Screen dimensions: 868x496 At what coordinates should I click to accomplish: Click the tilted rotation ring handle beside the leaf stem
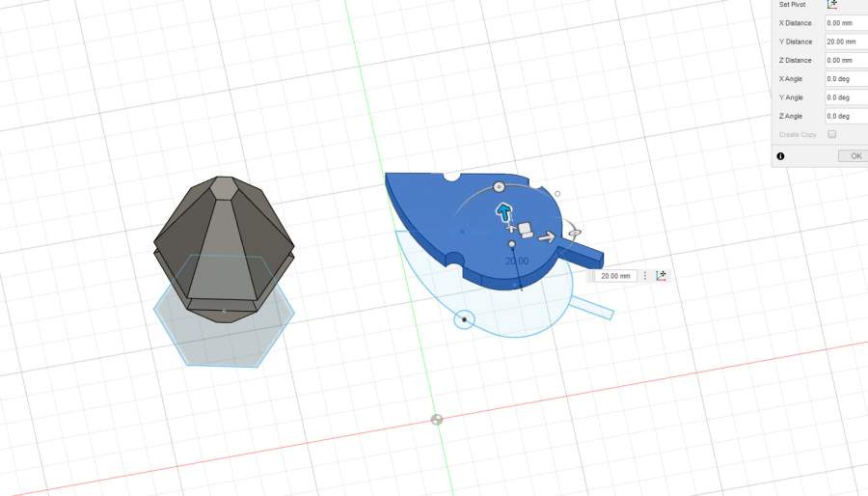coord(575,234)
